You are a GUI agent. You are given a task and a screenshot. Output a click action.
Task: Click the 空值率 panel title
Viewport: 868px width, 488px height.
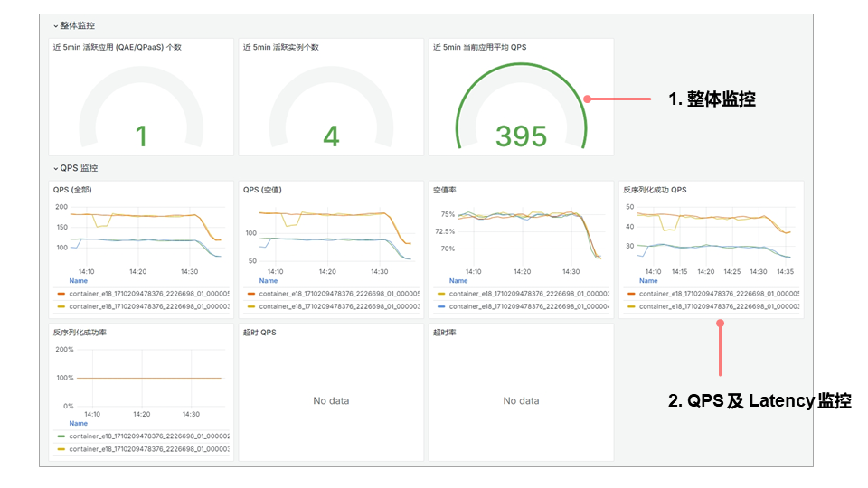click(447, 190)
